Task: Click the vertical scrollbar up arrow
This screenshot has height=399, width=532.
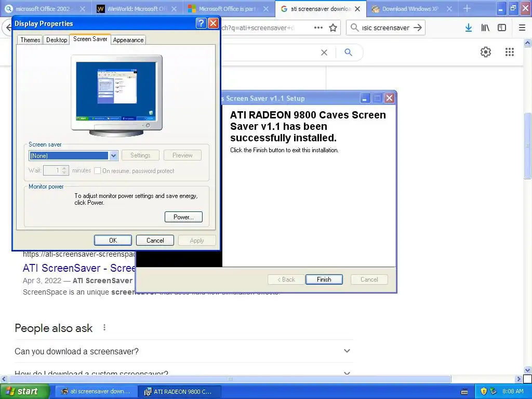Action: pyautogui.click(x=528, y=43)
